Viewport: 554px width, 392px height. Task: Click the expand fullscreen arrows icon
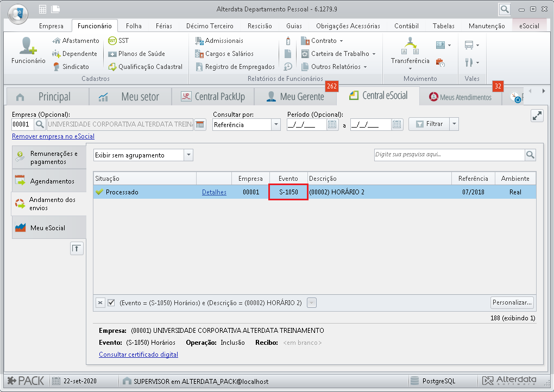pyautogui.click(x=537, y=116)
